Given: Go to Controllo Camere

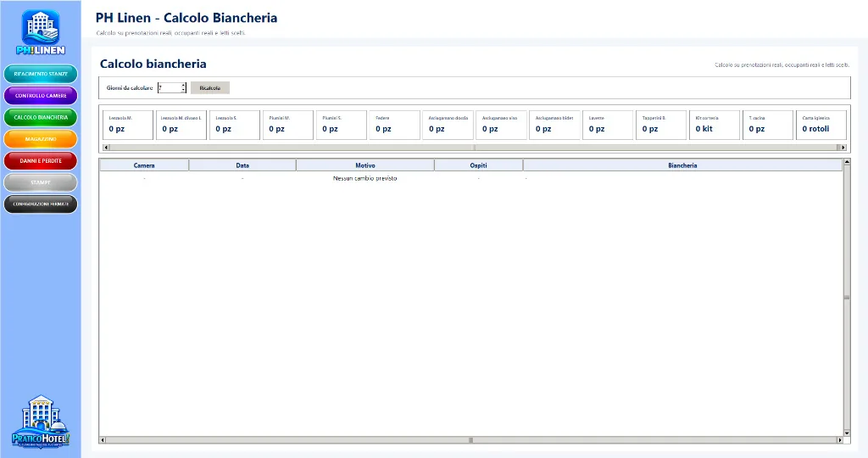Looking at the screenshot, I should coord(41,95).
